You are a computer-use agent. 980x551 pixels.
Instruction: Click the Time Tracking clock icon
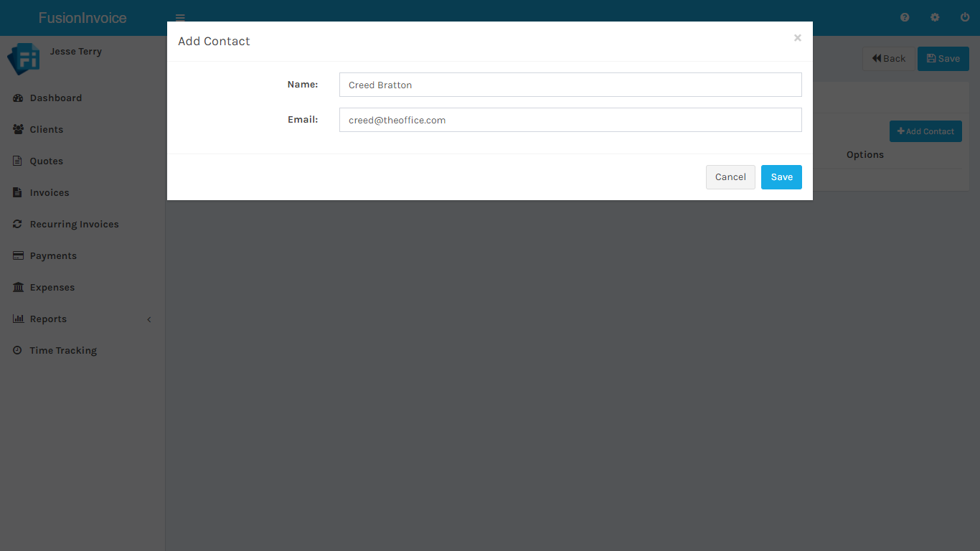pos(18,351)
